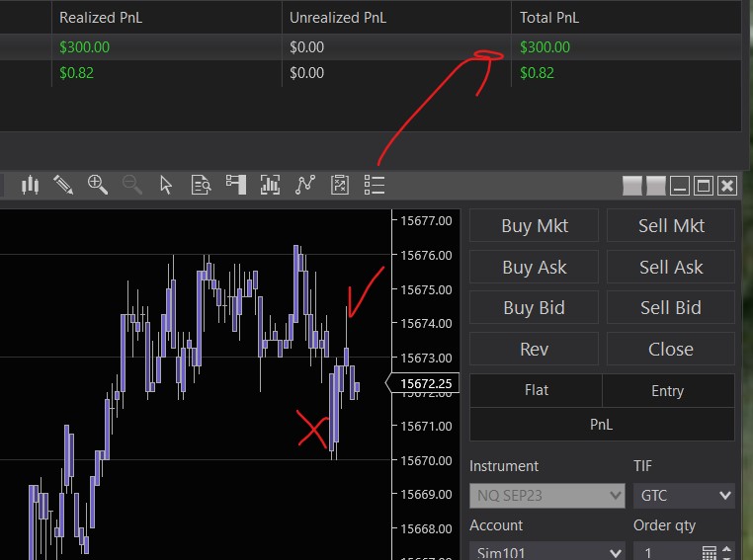Click the order qty input field
The height and width of the screenshot is (560, 753).
point(667,553)
